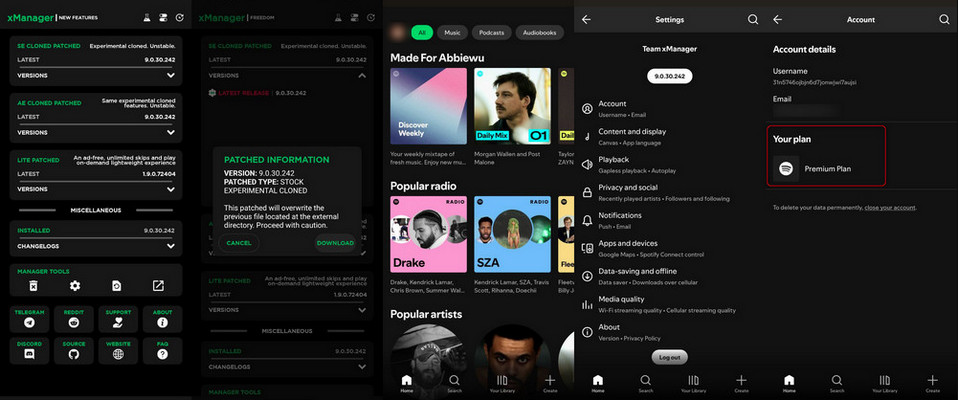Select the Podcasts filter tab
The height and width of the screenshot is (400, 958).
pyautogui.click(x=491, y=32)
